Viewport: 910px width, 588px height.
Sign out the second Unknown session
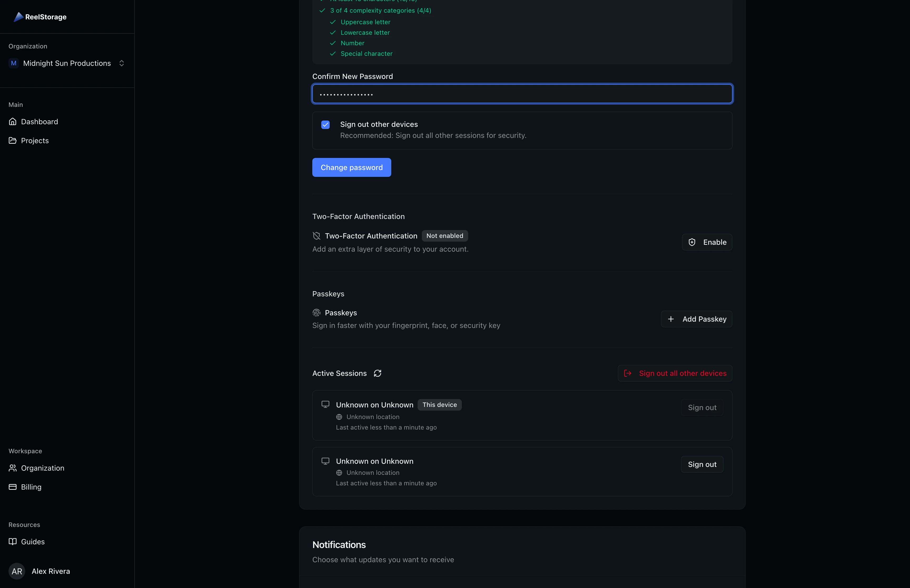tap(701, 464)
